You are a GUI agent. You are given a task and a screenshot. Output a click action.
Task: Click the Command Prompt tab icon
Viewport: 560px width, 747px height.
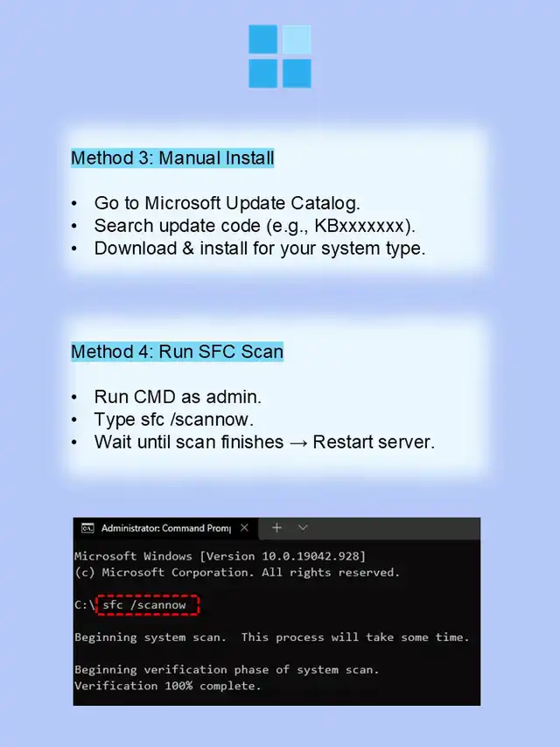87,528
